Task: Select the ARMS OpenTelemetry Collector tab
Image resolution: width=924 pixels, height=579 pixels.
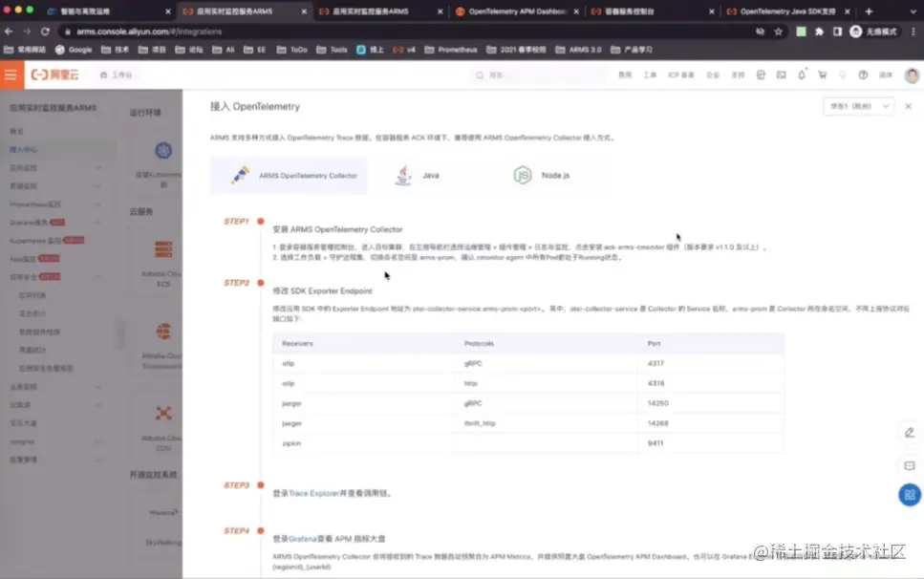Action: tap(289, 176)
